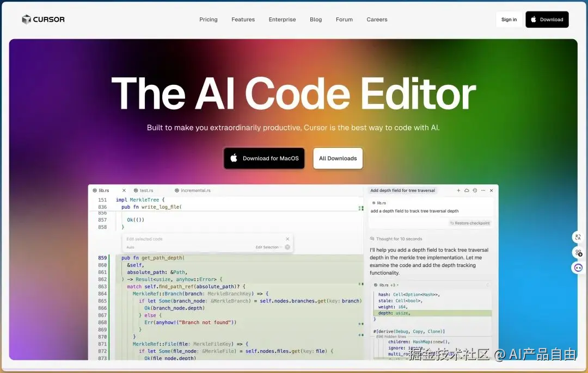Image resolution: width=588 pixels, height=373 pixels.
Task: Open the Careers page
Action: coord(377,20)
